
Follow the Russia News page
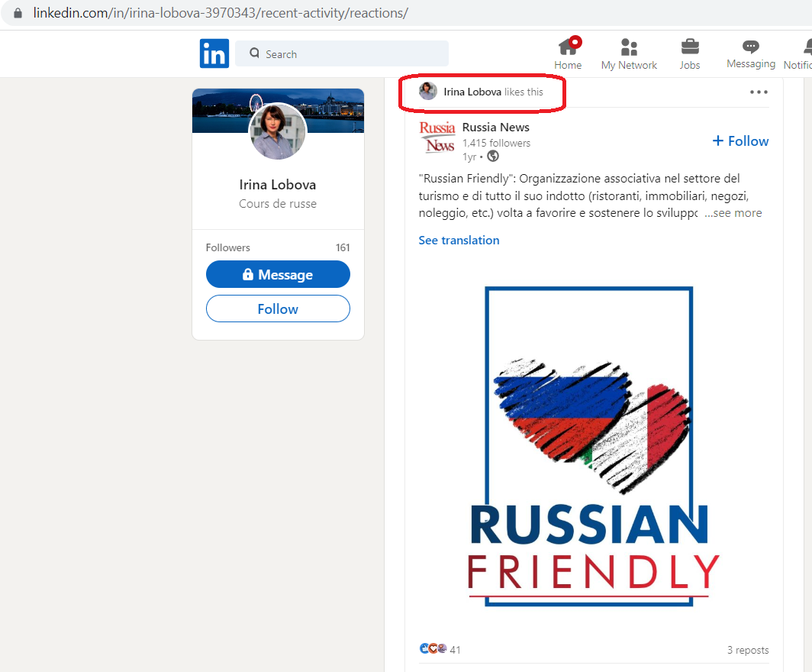pos(740,141)
